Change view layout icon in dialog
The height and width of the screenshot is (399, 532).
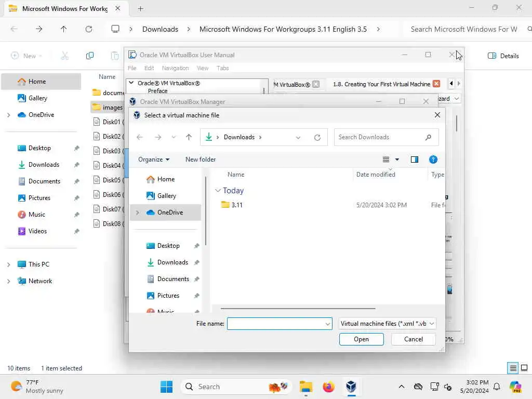point(386,159)
